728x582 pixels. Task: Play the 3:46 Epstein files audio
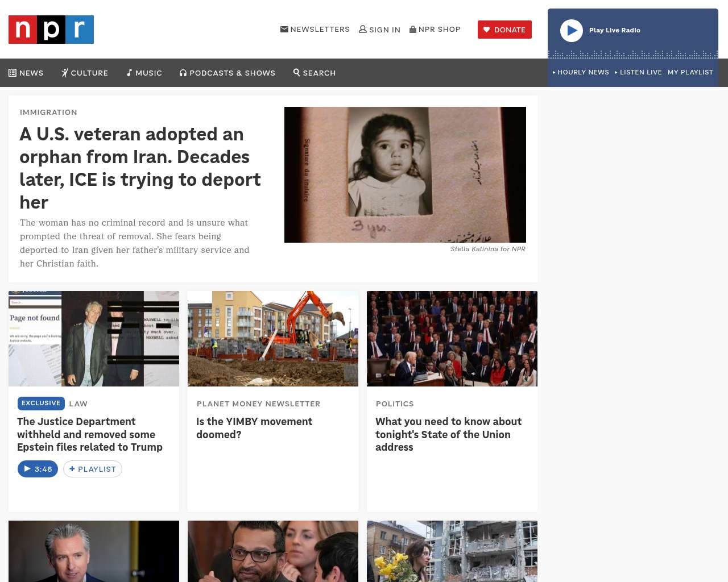coord(38,469)
